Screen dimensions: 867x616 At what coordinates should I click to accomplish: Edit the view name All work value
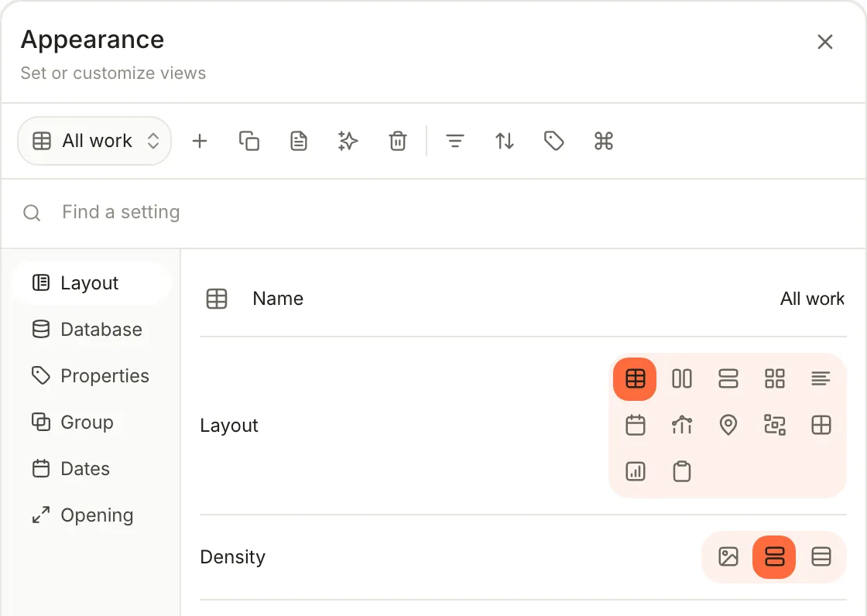tap(812, 299)
